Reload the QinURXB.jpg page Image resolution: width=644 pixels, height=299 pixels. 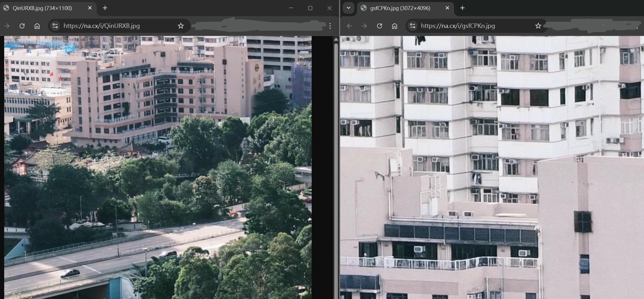coord(22,26)
